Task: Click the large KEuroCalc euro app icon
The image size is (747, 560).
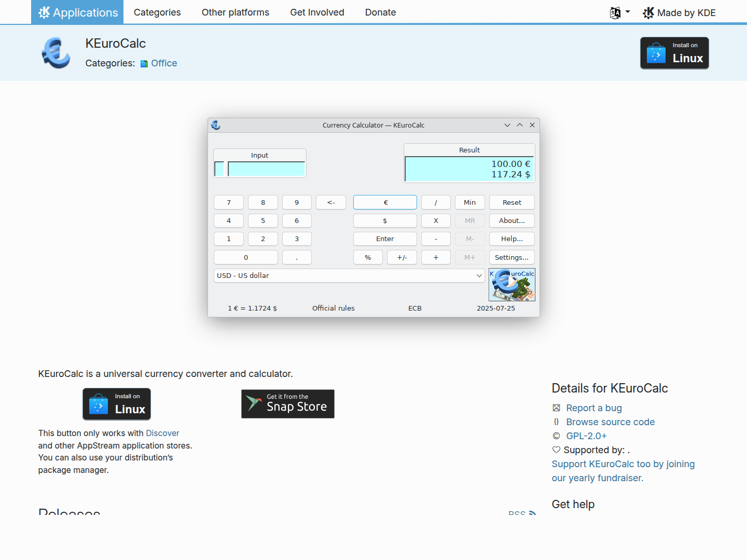Action: pos(56,52)
